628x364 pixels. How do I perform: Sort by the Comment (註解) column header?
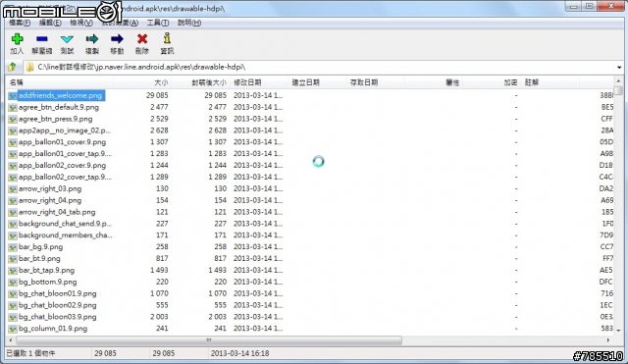click(x=549, y=82)
